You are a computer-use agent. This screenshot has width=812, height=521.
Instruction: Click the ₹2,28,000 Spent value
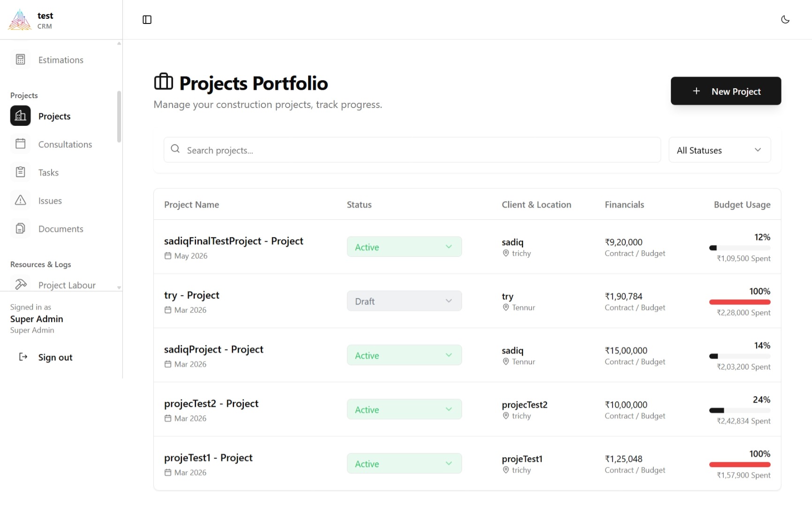pos(744,313)
